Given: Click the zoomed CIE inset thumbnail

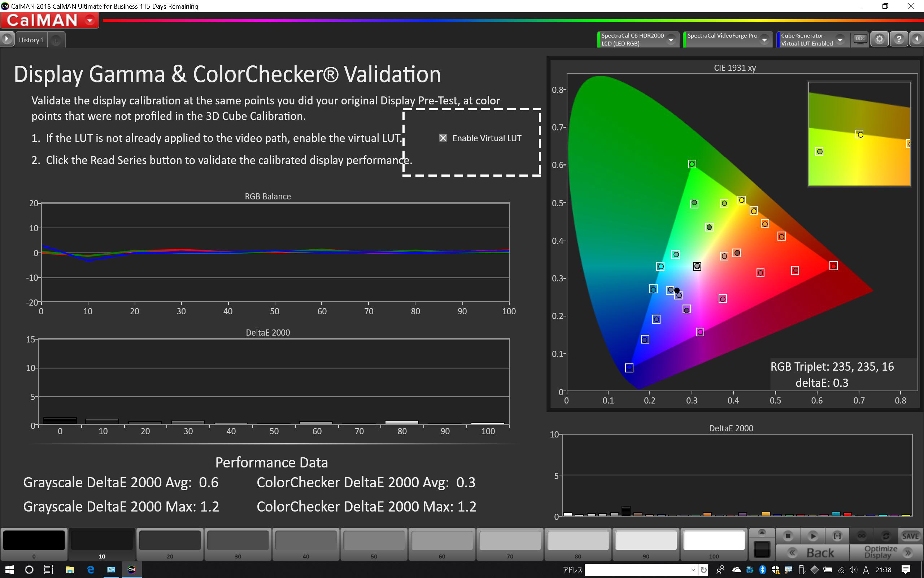Looking at the screenshot, I should 859,134.
